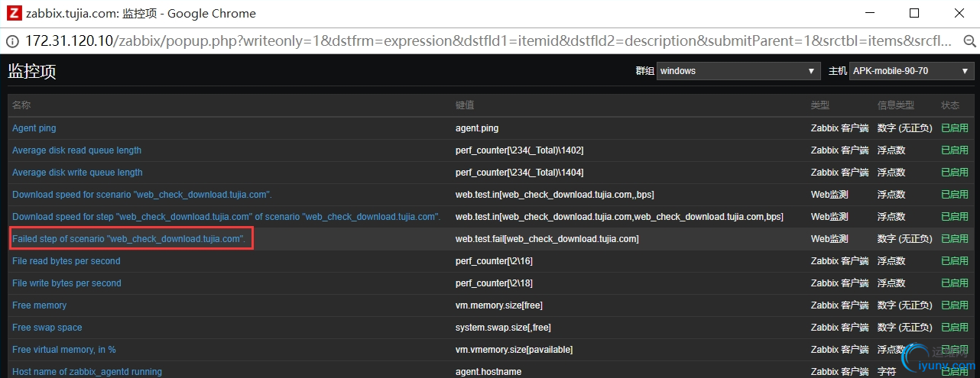The height and width of the screenshot is (378, 980).
Task: Select Average disk write queue length item
Action: [77, 173]
